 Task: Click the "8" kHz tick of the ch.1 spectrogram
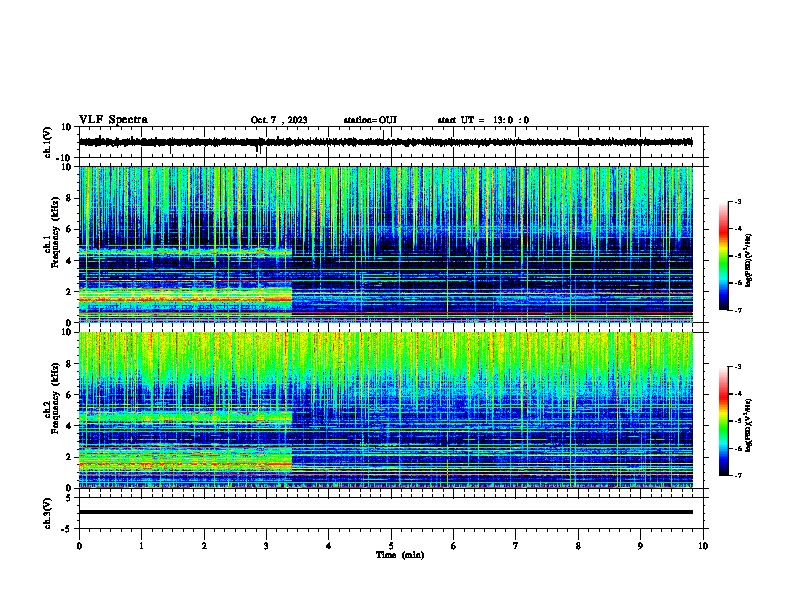[x=70, y=198]
